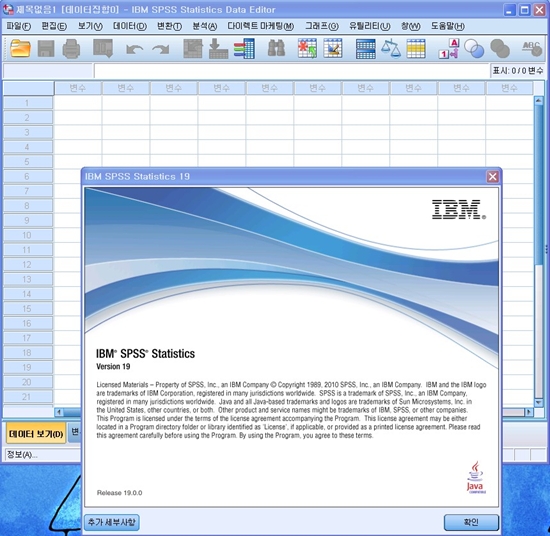Click the Redo arrow icon
The width and height of the screenshot is (550, 536).
tap(161, 49)
